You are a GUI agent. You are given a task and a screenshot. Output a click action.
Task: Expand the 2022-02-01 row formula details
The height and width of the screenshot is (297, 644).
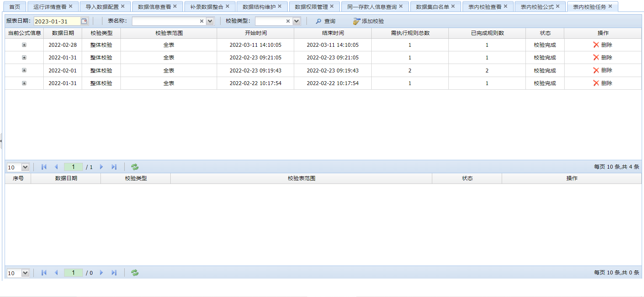(x=24, y=71)
